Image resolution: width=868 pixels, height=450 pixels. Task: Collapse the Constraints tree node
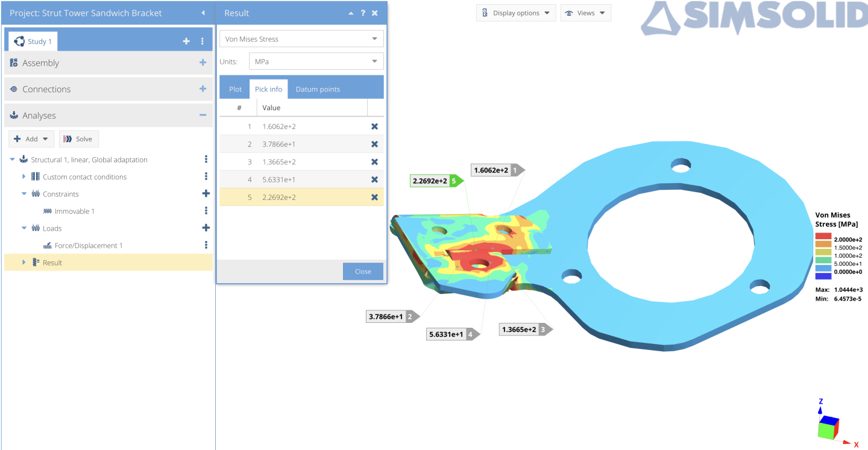(24, 194)
